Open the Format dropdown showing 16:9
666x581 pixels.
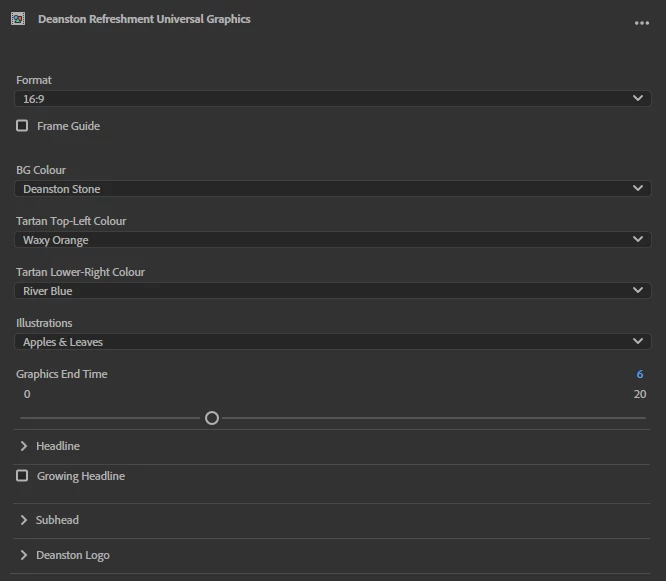[x=333, y=99]
